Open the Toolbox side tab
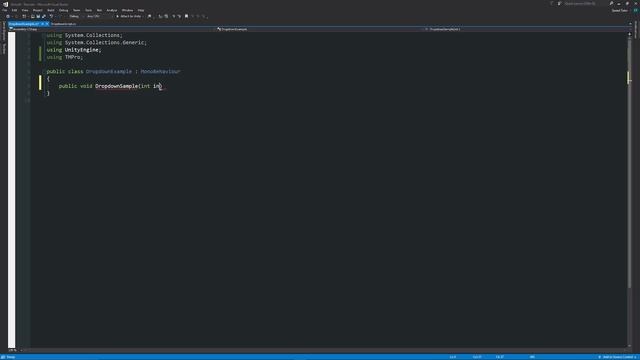This screenshot has height=360, width=640. point(4,49)
